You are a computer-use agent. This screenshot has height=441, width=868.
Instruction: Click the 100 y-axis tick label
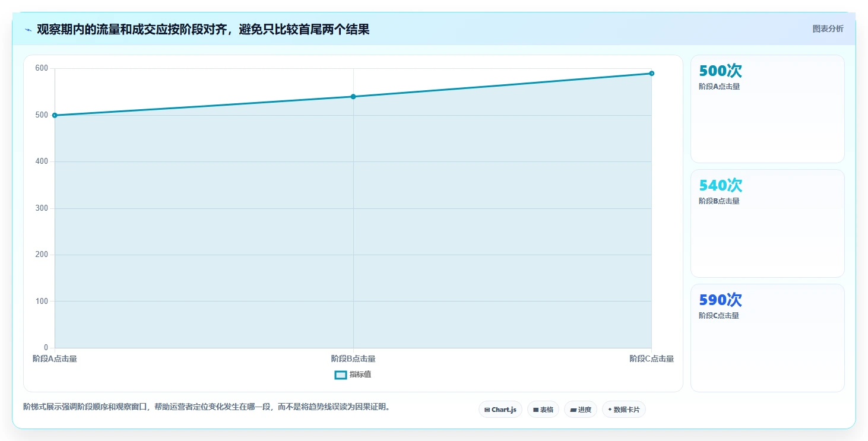(42, 302)
